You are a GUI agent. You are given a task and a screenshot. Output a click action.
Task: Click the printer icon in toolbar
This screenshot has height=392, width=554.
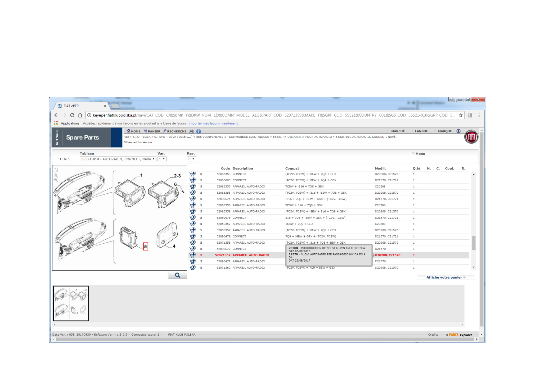191,131
